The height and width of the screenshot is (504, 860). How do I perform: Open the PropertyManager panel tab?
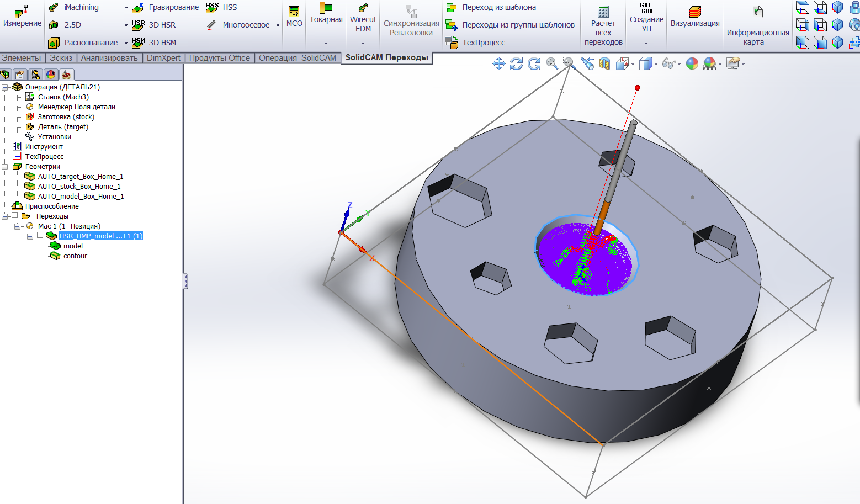coord(20,75)
